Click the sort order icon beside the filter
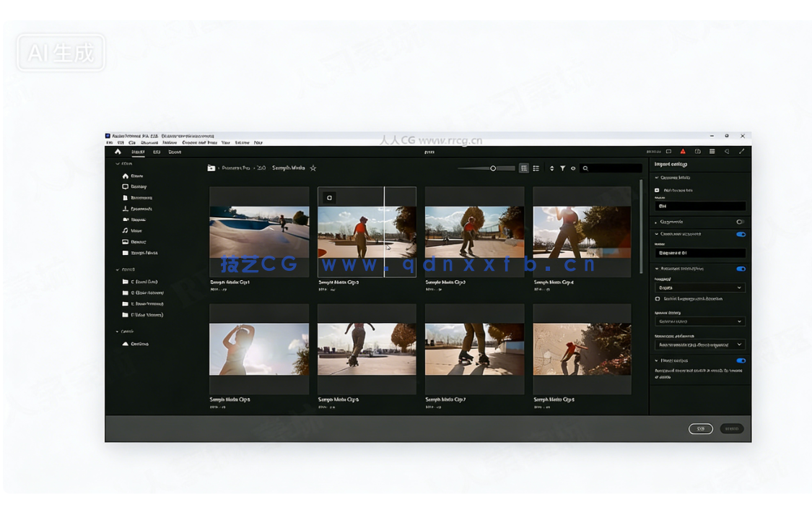The width and height of the screenshot is (812, 528). tap(551, 168)
